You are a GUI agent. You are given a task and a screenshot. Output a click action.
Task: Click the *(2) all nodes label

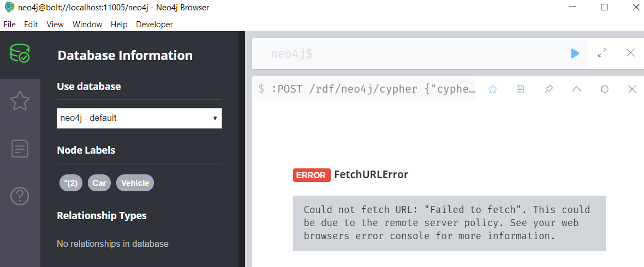pyautogui.click(x=71, y=183)
